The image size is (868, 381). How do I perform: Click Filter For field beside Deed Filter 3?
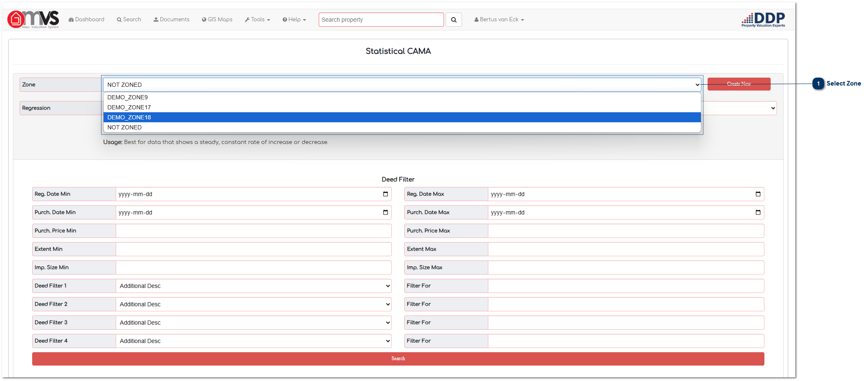pos(626,323)
